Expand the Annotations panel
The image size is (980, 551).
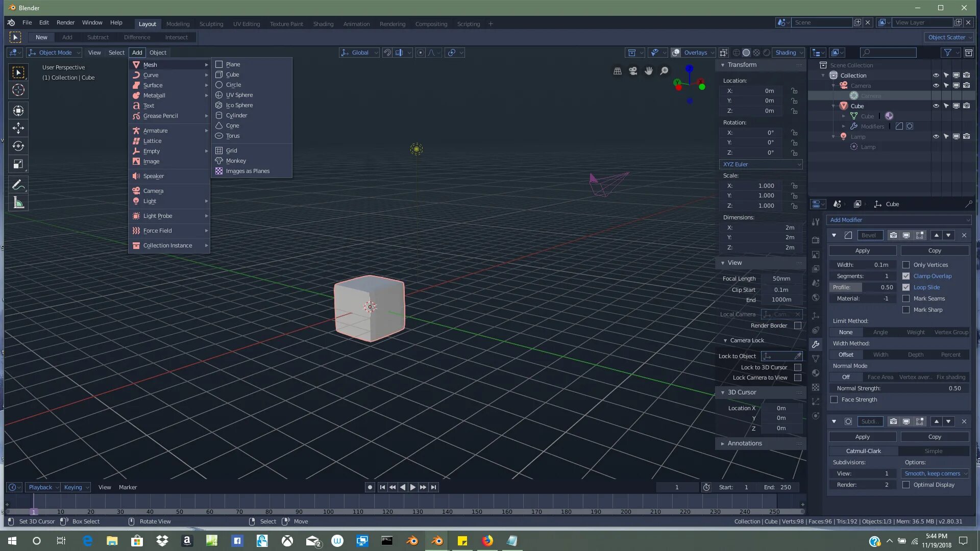[744, 443]
